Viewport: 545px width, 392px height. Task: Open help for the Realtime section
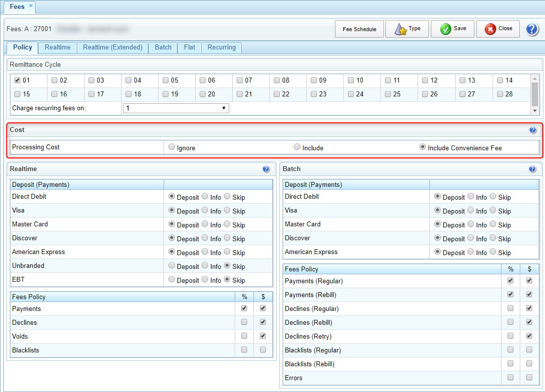coord(266,169)
